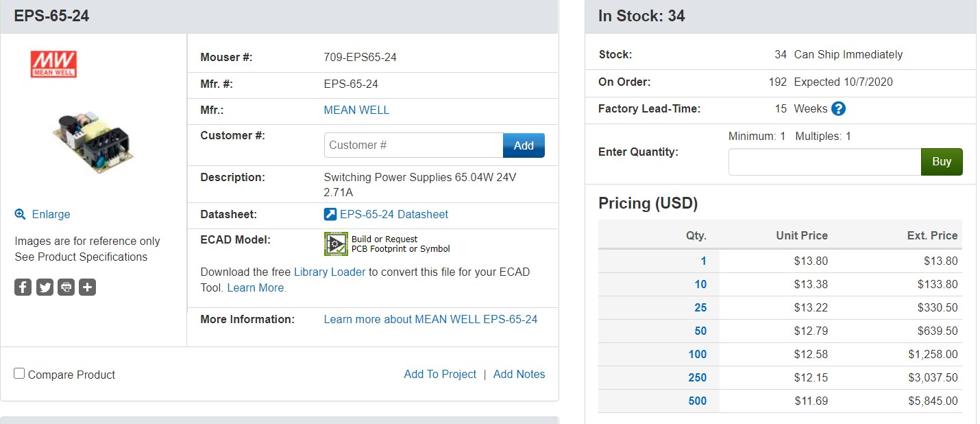Click the 'Can Ship Immediately' text
980x424 pixels.
[848, 54]
